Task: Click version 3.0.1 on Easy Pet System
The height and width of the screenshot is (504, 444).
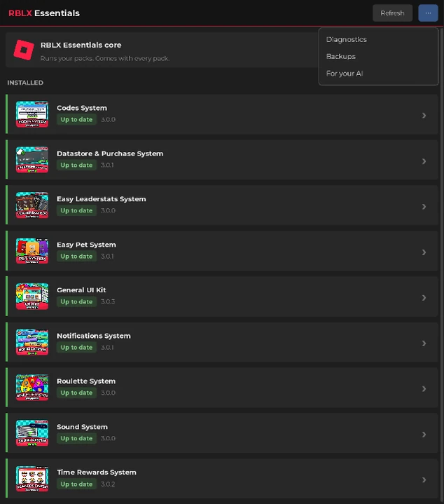Action: tap(107, 257)
